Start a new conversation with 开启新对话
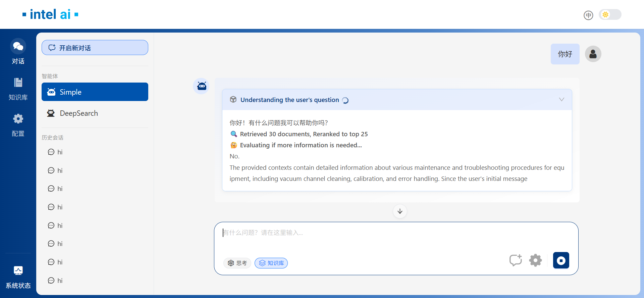 [x=95, y=48]
